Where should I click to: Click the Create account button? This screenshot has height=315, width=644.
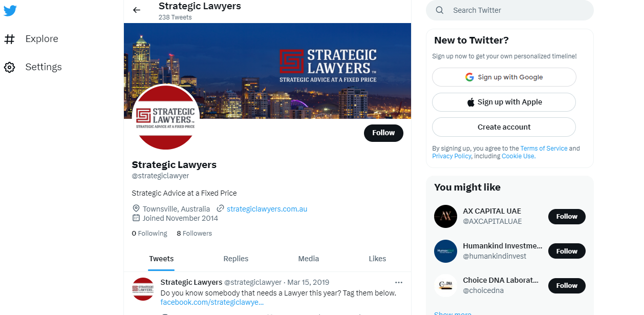[x=504, y=127]
